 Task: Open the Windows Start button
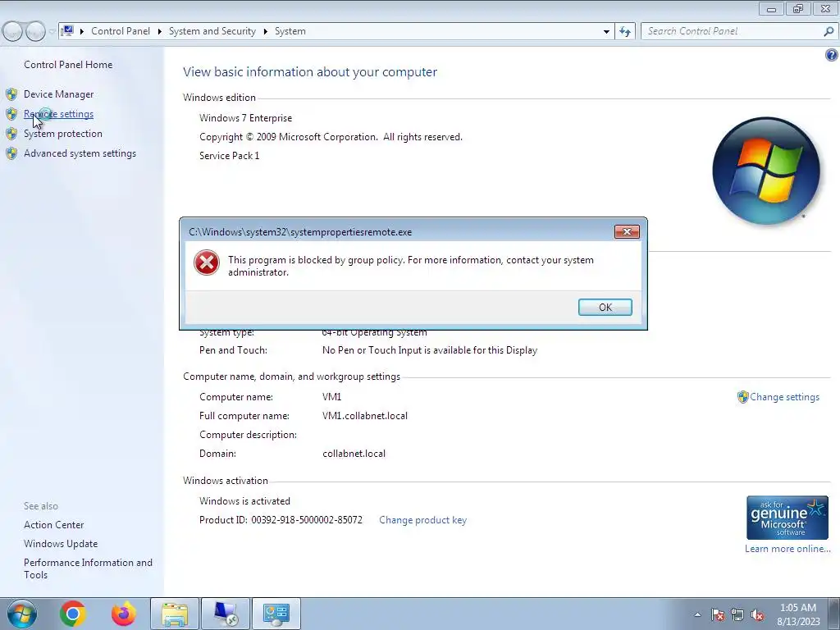pos(21,614)
